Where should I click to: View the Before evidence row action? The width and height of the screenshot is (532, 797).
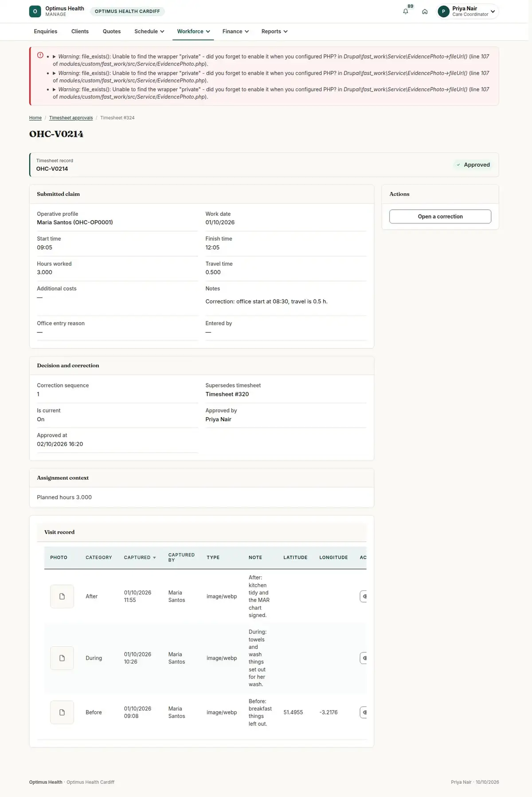coord(364,712)
